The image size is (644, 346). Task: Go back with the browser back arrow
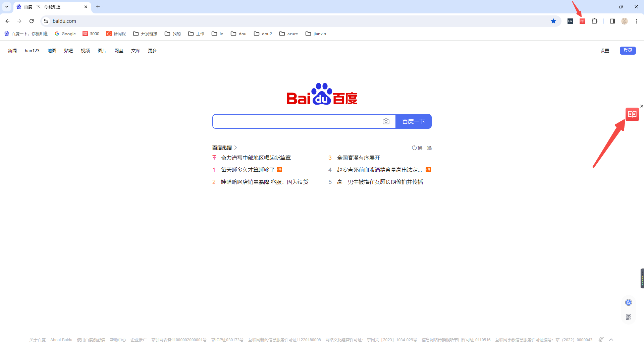tap(7, 21)
